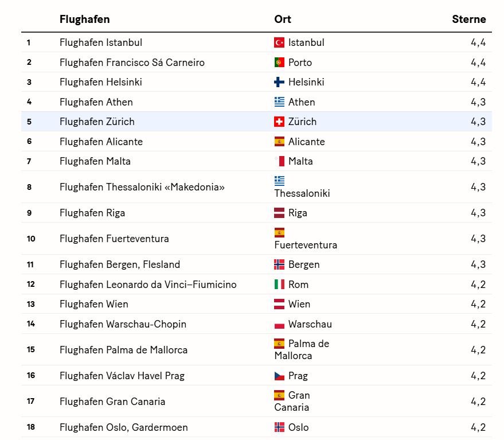The height and width of the screenshot is (440, 504).
Task: Click the Czech flag beside Prag
Action: [x=279, y=376]
